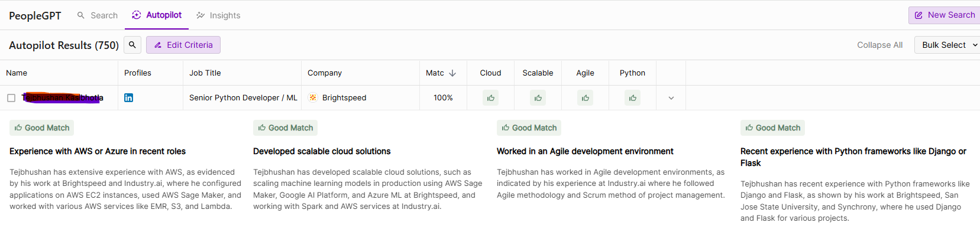Viewport: 980px width, 229px height.
Task: Switch to the Autopilot tab
Action: click(x=157, y=15)
